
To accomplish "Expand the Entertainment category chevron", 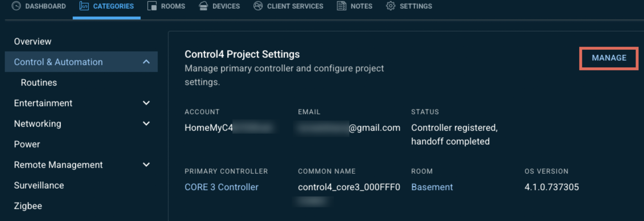I will click(146, 103).
